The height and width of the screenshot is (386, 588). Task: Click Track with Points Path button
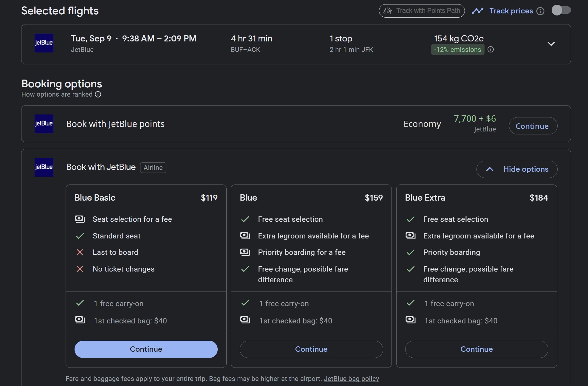click(422, 11)
